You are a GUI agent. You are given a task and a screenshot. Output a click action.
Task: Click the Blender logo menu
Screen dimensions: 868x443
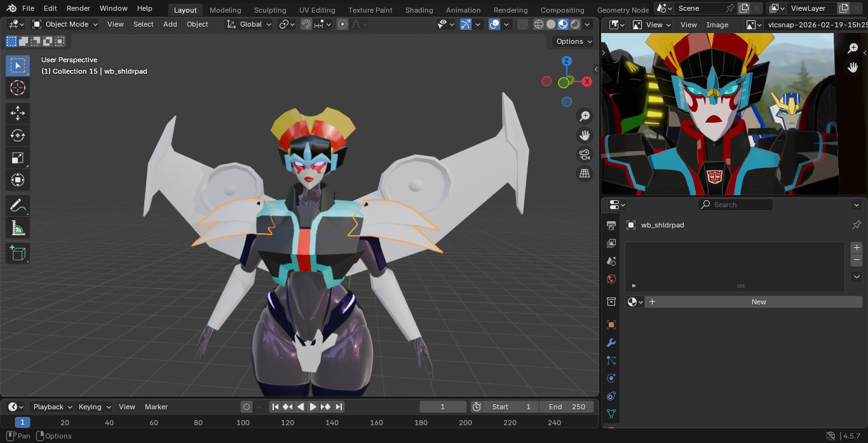(11, 8)
